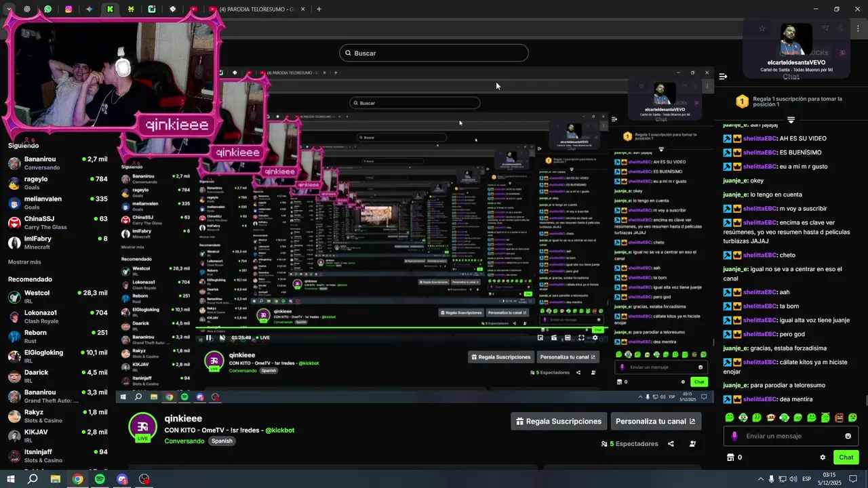Viewport: 868px width, 488px height.
Task: Click the user icon right of share
Action: coord(692,444)
